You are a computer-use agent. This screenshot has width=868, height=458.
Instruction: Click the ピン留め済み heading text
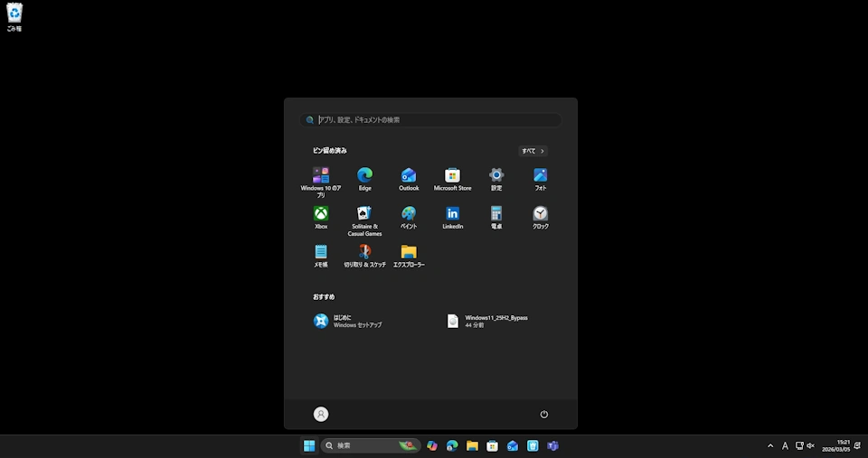point(330,151)
